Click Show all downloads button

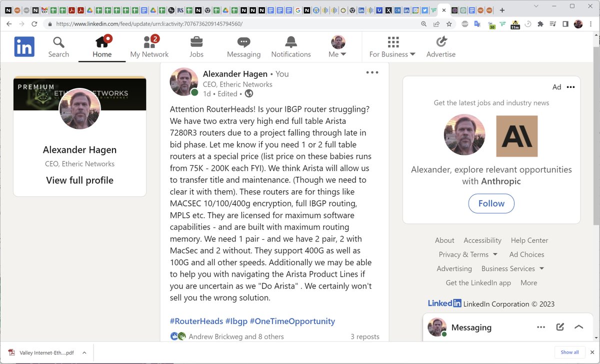[569, 352]
